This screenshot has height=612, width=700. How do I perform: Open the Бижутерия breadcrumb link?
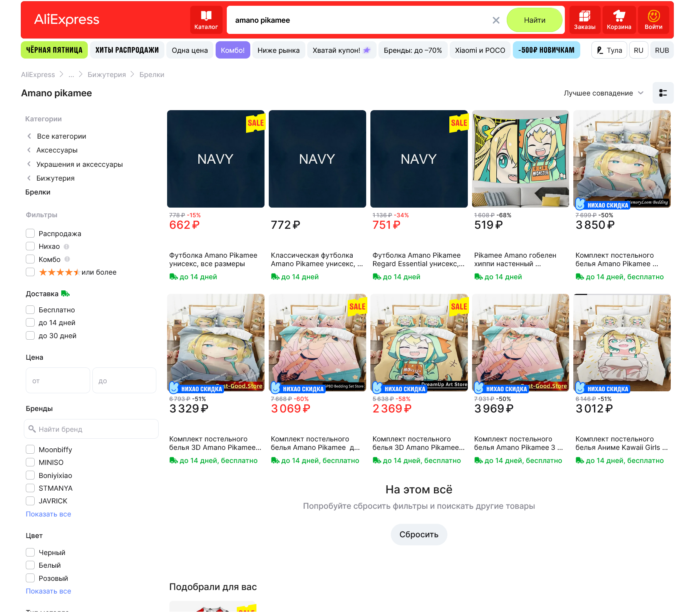[107, 75]
